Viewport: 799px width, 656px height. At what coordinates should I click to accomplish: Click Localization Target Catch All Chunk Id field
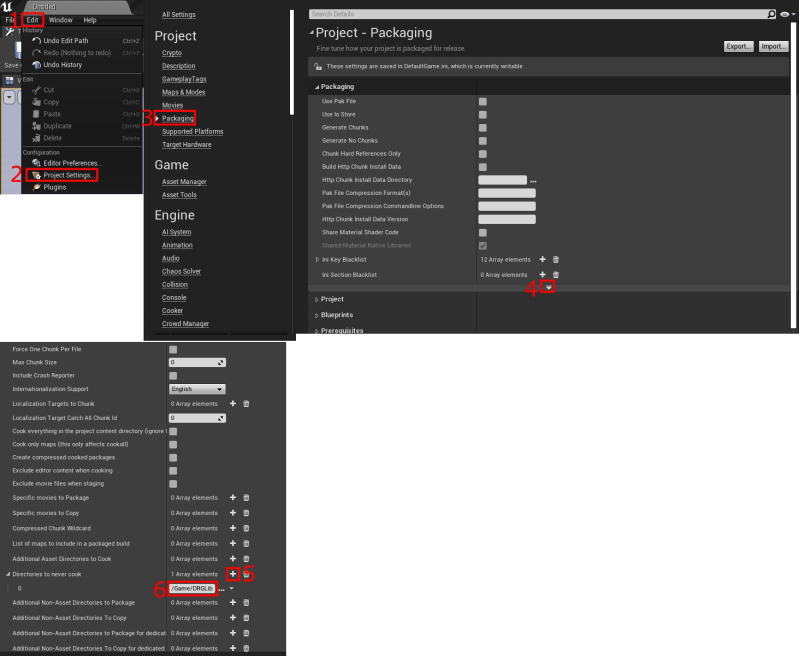[197, 418]
